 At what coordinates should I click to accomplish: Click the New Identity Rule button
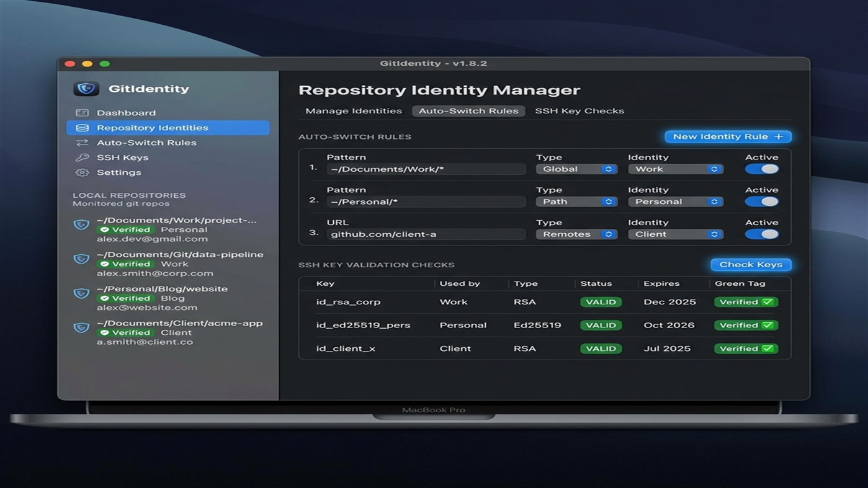[x=728, y=136]
